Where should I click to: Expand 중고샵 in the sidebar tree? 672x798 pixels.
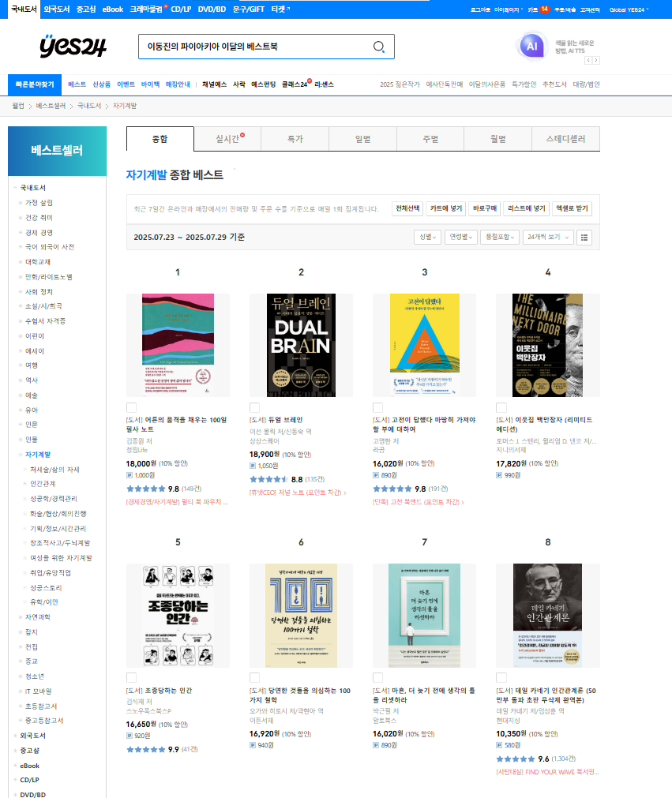click(15, 751)
